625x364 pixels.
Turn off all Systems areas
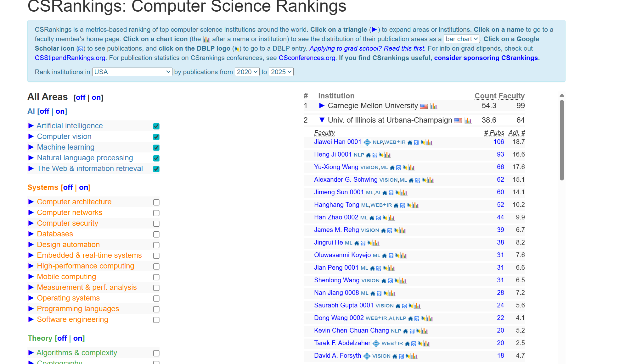[x=68, y=187]
